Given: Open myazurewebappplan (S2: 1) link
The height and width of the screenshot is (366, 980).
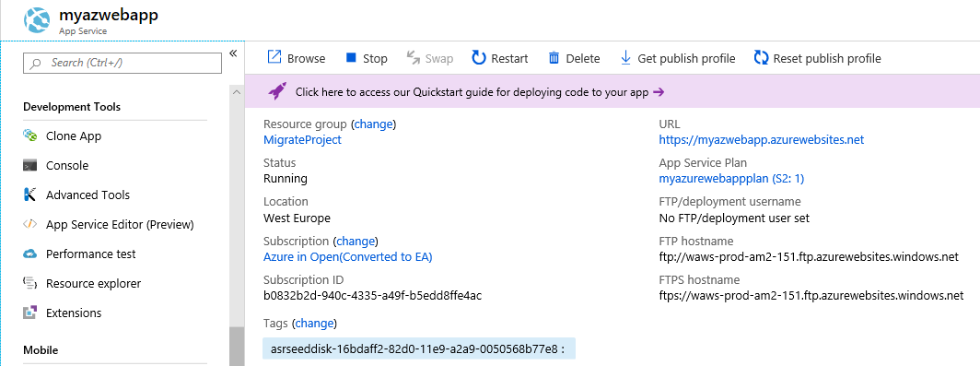Looking at the screenshot, I should coord(731,178).
